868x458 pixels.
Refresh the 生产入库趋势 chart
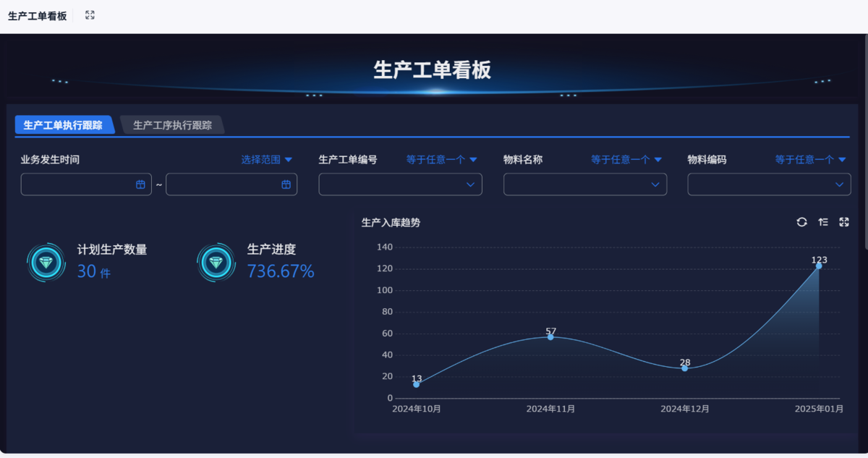point(801,222)
